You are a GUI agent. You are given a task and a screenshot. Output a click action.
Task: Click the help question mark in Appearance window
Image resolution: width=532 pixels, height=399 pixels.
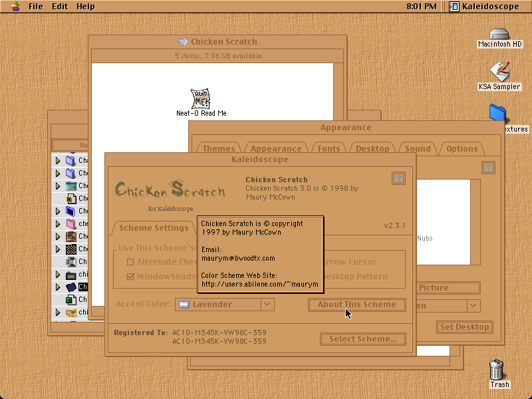[488, 168]
